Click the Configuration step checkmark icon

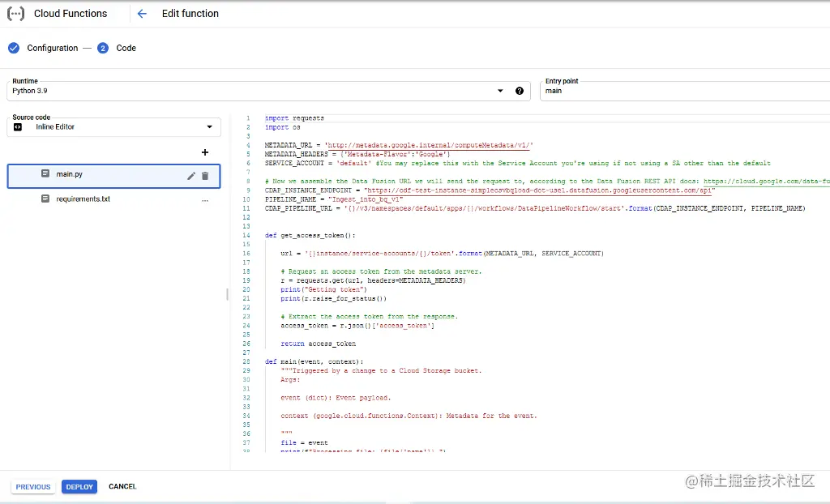(14, 48)
